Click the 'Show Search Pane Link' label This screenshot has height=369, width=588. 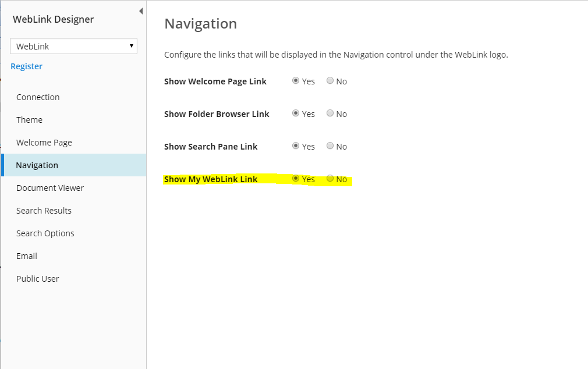[x=211, y=147]
